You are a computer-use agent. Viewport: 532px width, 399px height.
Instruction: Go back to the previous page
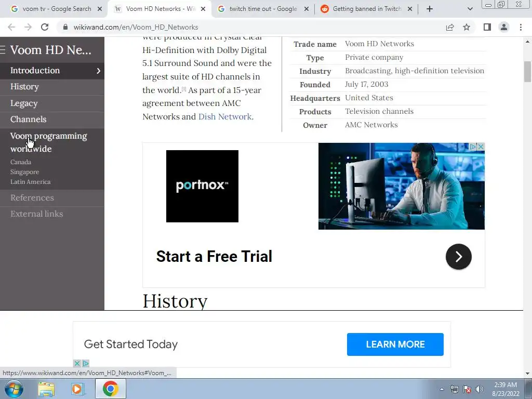(11, 27)
